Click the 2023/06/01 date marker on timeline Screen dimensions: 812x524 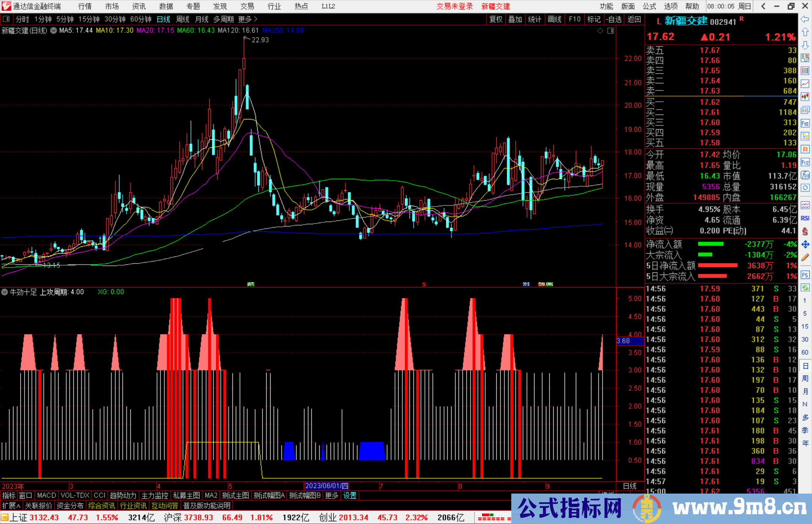326,486
